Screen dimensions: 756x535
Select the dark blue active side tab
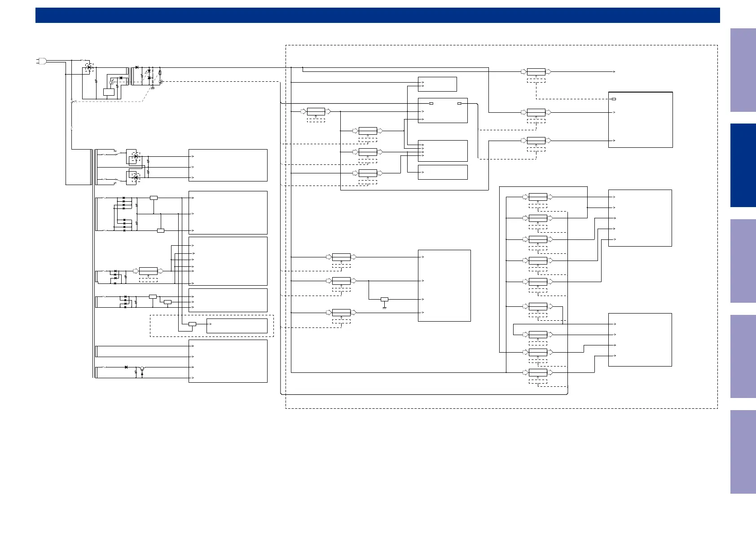(x=743, y=165)
